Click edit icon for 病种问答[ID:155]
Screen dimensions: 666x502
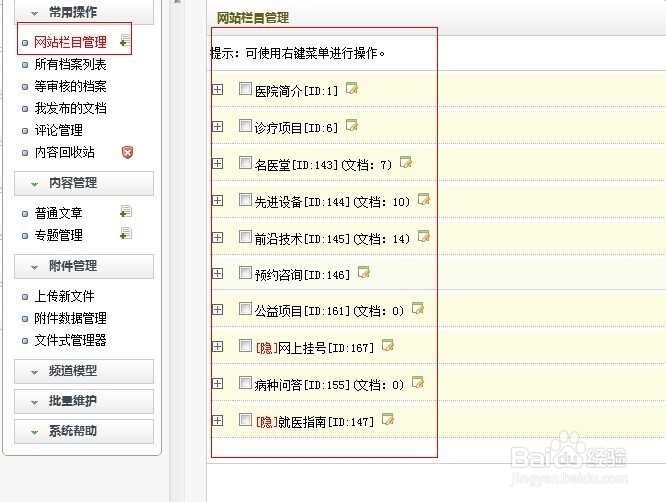[418, 382]
